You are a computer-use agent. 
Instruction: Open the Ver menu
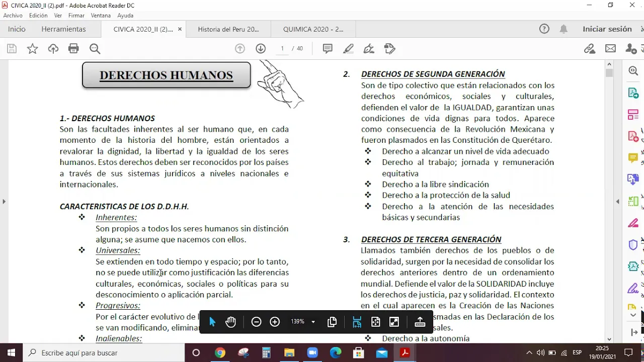coord(58,16)
